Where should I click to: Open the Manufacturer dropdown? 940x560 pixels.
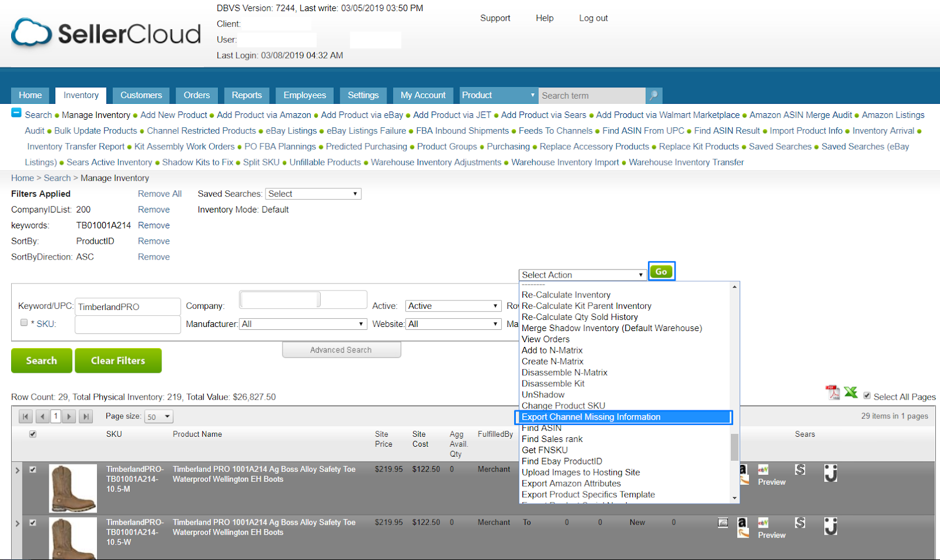point(303,324)
